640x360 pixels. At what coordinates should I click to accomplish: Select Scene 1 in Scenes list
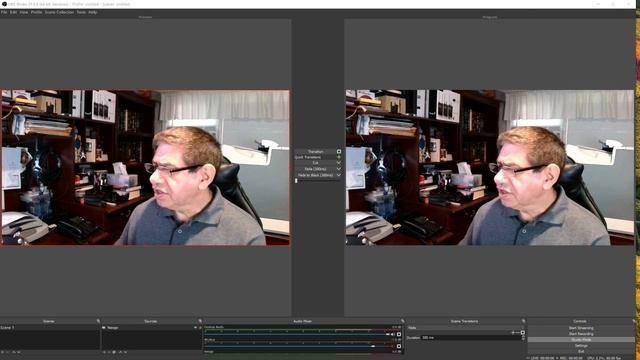[50, 328]
